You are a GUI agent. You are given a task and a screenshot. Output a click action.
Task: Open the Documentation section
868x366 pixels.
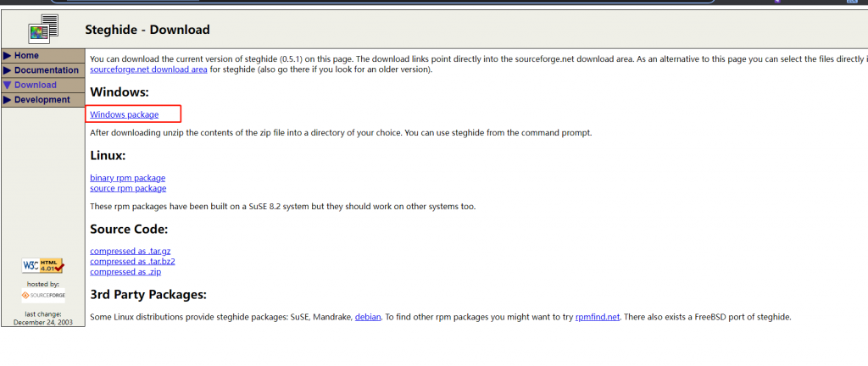tap(46, 70)
